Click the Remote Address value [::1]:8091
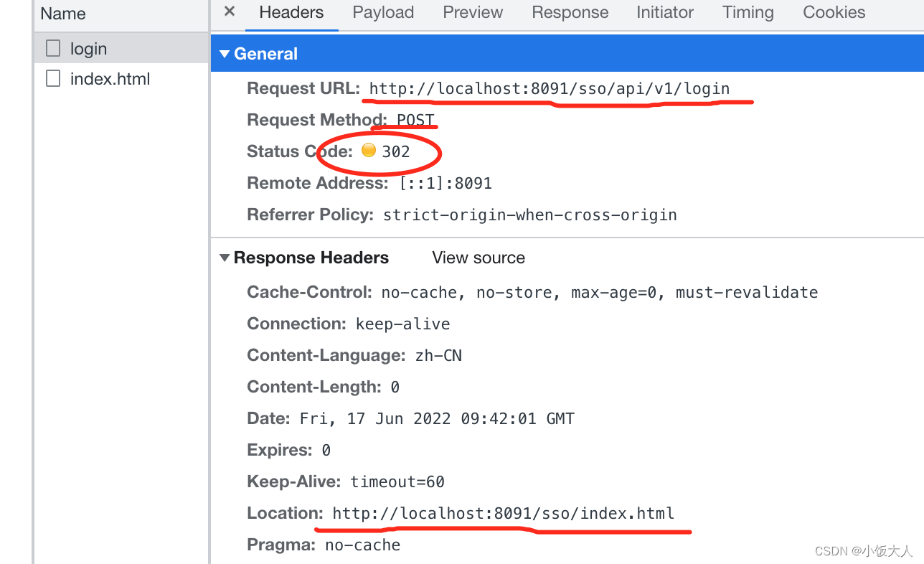The height and width of the screenshot is (564, 924). [446, 184]
